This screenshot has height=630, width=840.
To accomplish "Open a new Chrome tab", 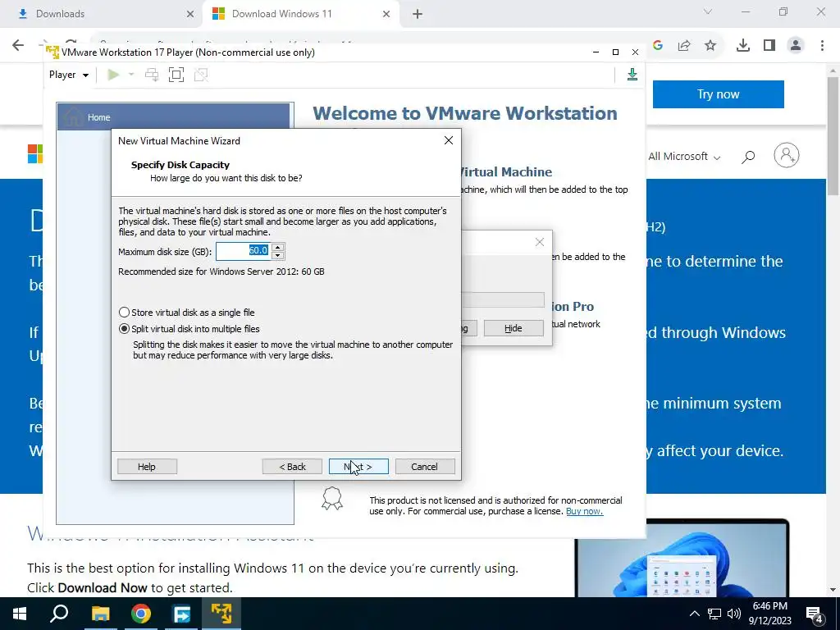I will click(x=418, y=14).
